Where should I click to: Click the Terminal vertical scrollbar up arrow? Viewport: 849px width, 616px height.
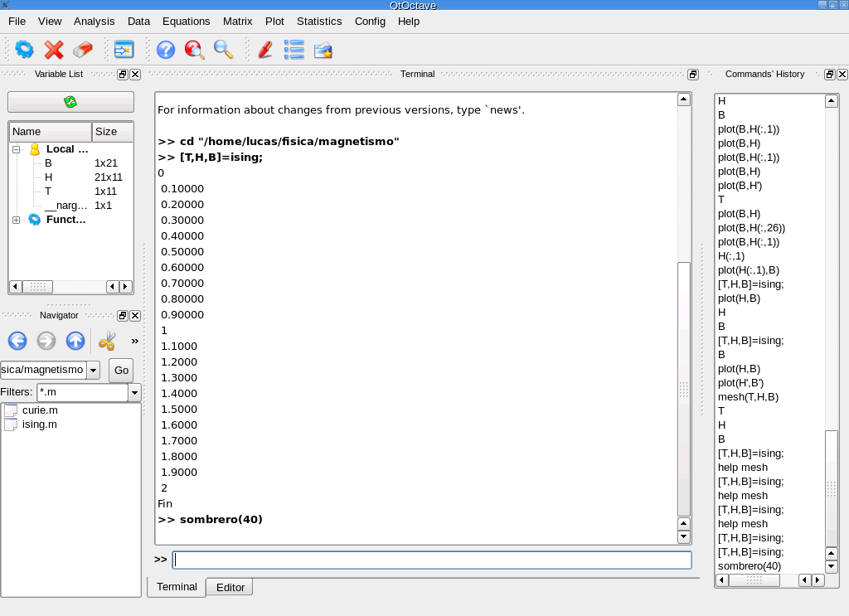point(684,99)
